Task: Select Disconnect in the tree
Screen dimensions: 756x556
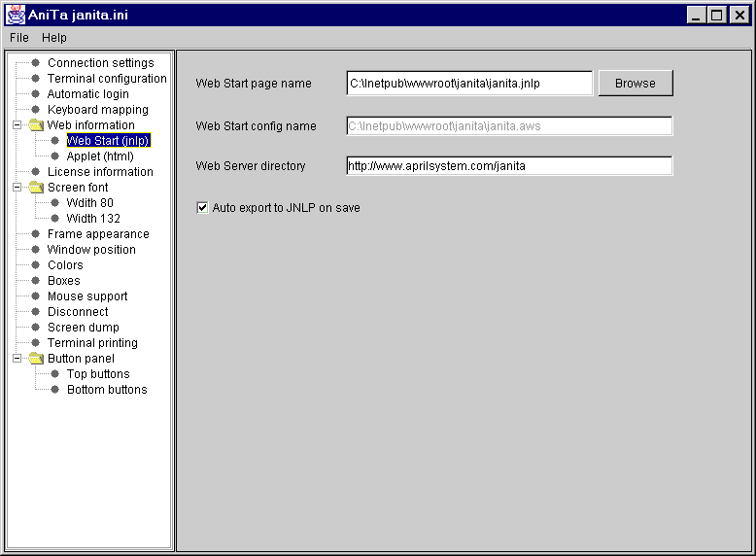Action: pos(78,312)
